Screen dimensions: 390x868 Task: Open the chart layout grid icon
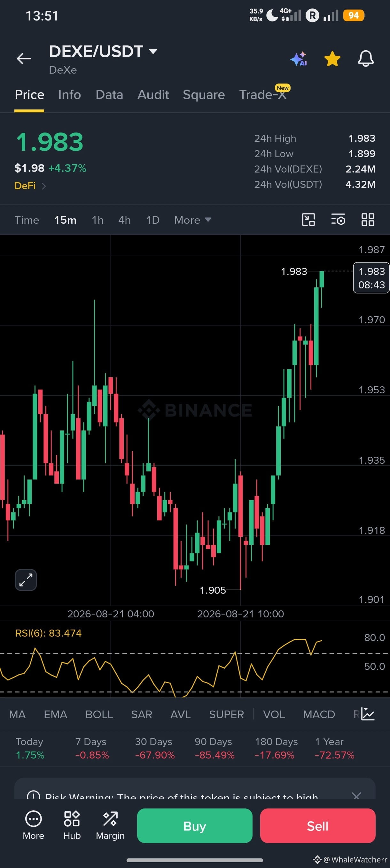click(368, 220)
